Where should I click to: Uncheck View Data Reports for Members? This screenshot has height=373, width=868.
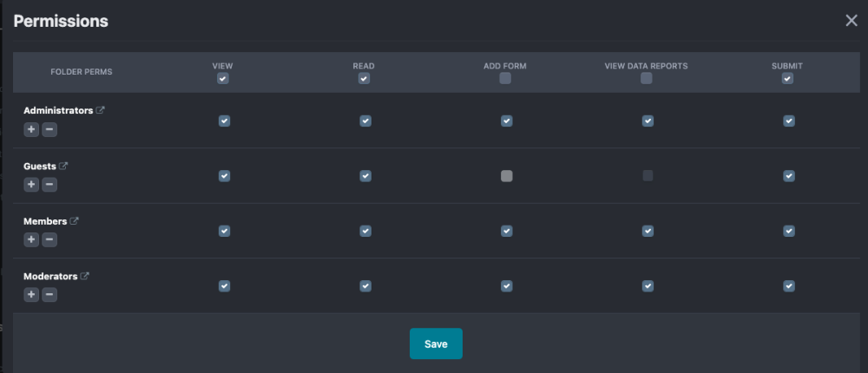point(648,231)
